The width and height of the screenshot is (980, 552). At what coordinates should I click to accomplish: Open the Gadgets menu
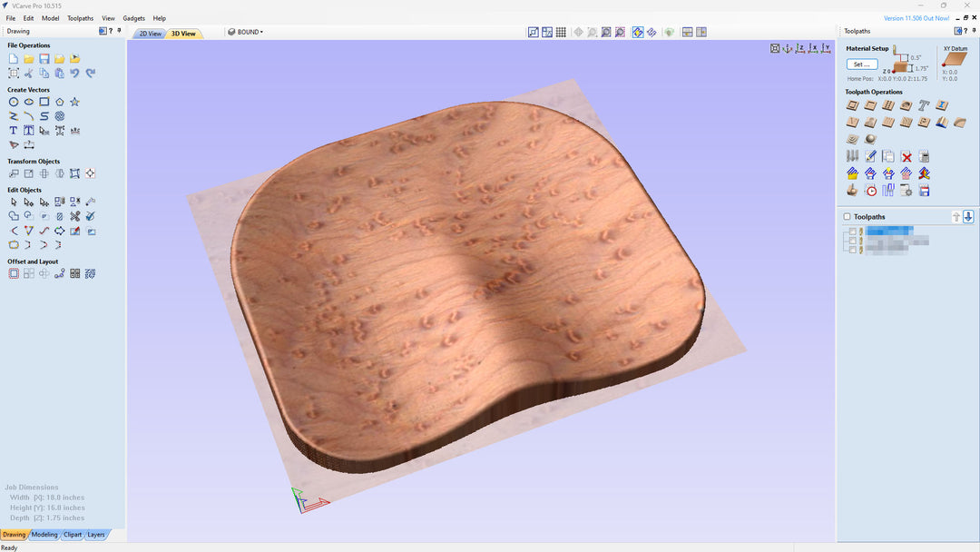click(x=133, y=18)
